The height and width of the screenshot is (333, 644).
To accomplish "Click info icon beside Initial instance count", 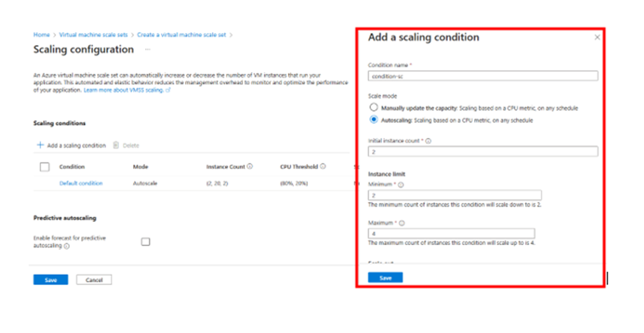I will click(429, 141).
